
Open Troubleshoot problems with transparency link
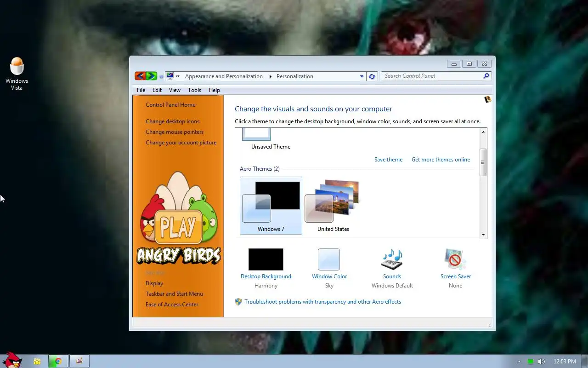(x=322, y=302)
